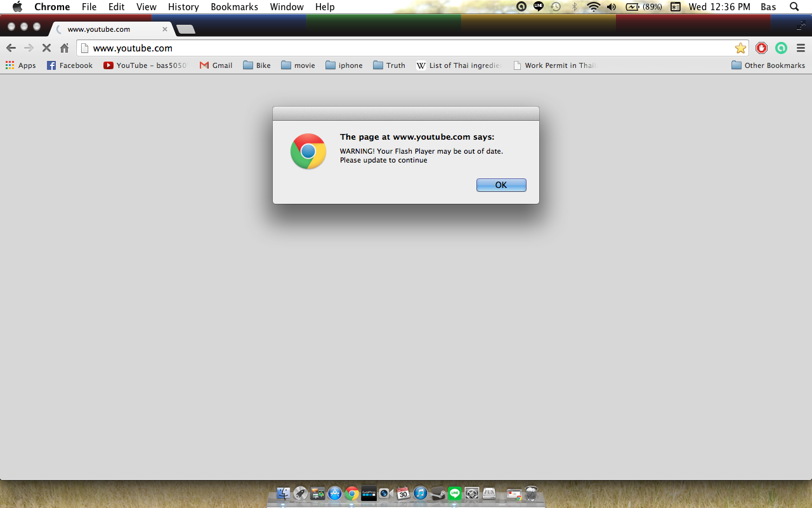Open the Help menu
Image resolution: width=812 pixels, height=508 pixels.
click(x=325, y=7)
